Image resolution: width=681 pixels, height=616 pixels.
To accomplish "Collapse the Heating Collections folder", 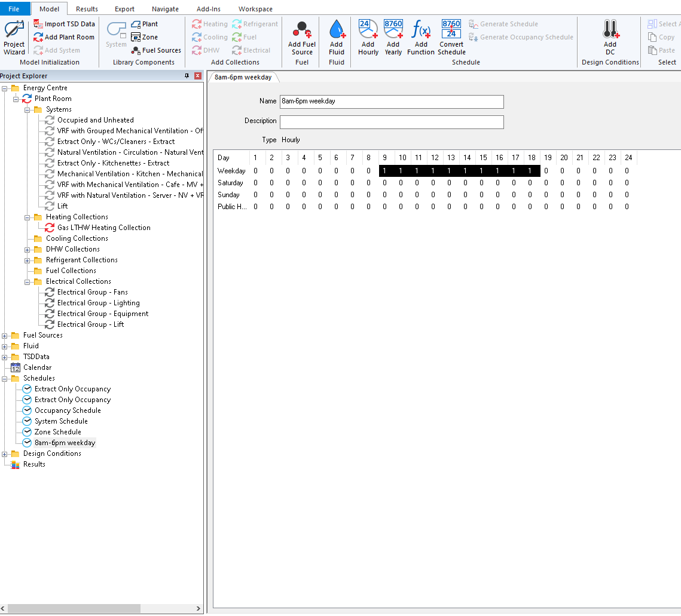I will (27, 217).
